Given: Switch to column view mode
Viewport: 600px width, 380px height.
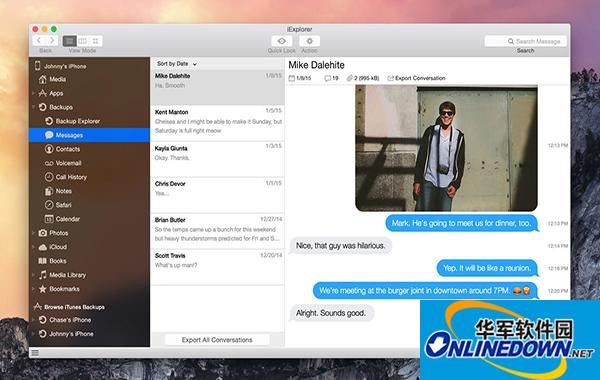Looking at the screenshot, I should pyautogui.click(x=82, y=41).
